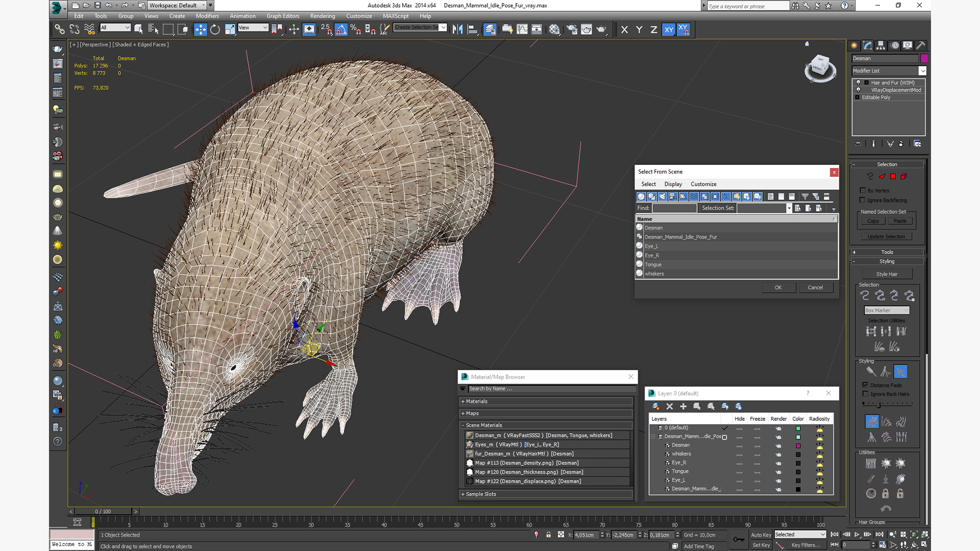Open the Motion command panel tab
Screen dimensions: 980x551
pyautogui.click(x=894, y=45)
